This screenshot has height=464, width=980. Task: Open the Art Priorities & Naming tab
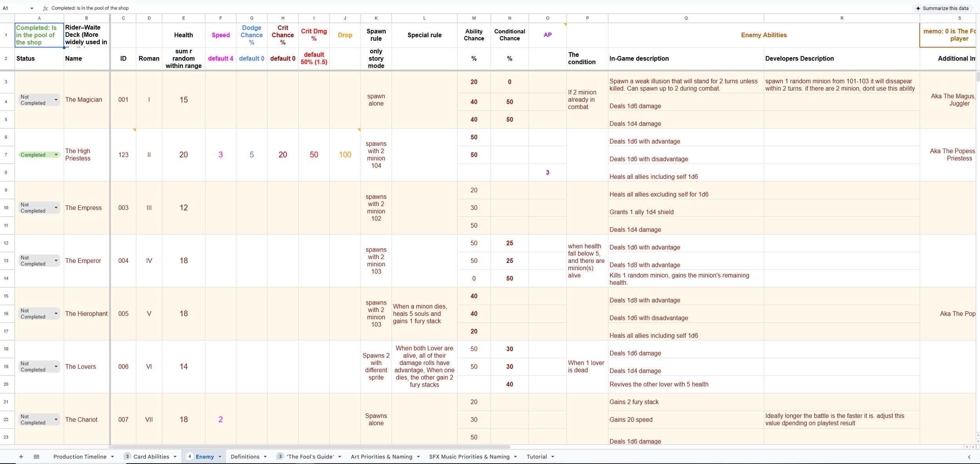coord(381,457)
